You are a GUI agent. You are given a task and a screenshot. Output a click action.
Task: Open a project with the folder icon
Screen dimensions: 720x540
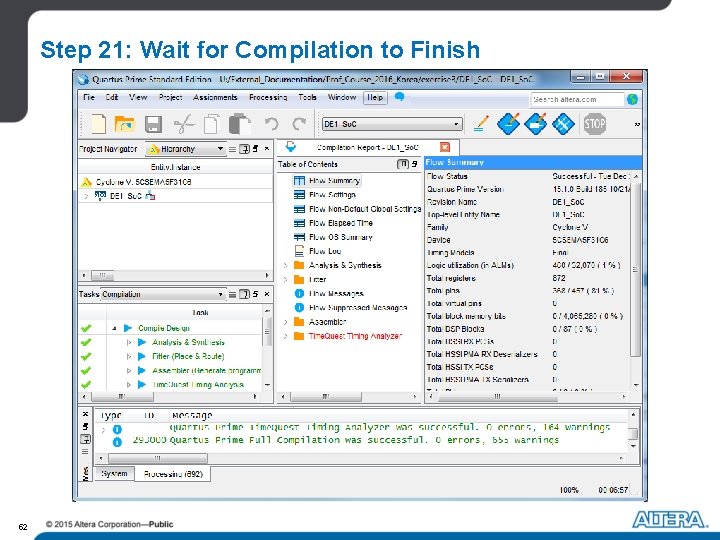point(124,124)
